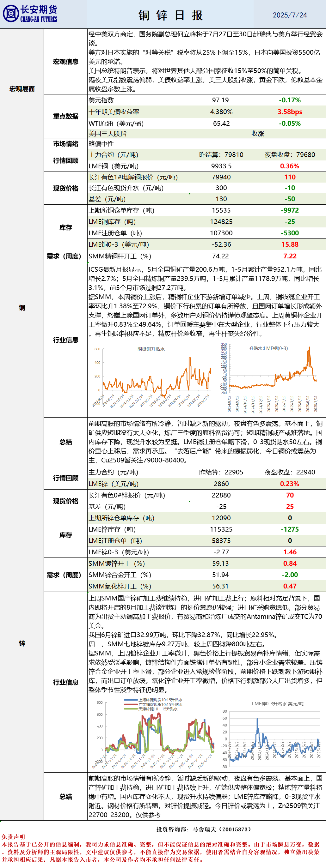Click the SMM氧化锌开工 change 0.47
This screenshot has height=868, width=326.
tap(290, 586)
